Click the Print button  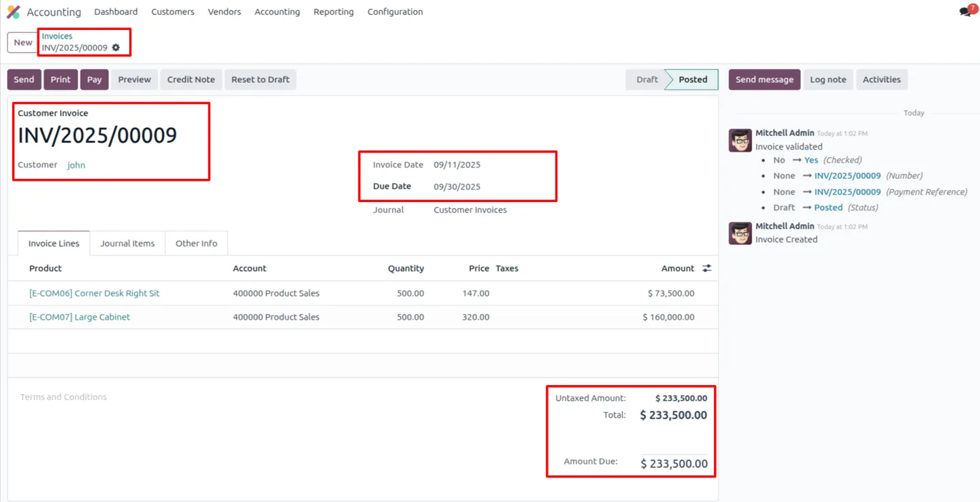(61, 80)
